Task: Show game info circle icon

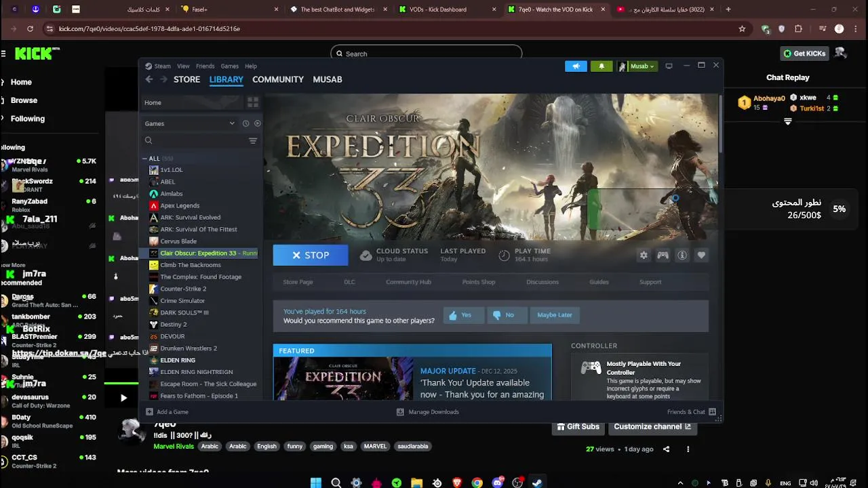Action: click(x=682, y=255)
